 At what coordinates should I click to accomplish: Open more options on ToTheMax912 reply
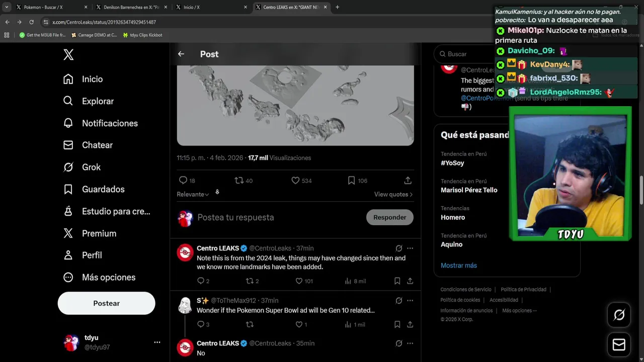(x=410, y=300)
